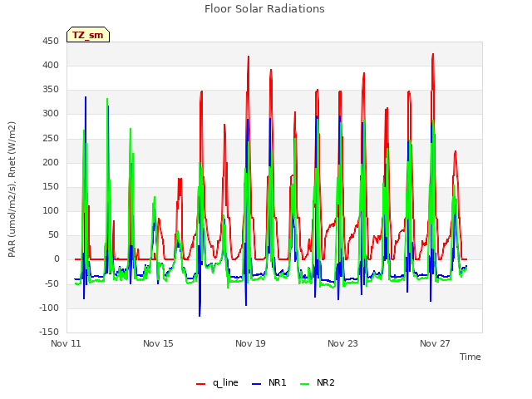Click the 250 y-axis tick label
Viewport: 532px width, 399px height.
[x=51, y=139]
